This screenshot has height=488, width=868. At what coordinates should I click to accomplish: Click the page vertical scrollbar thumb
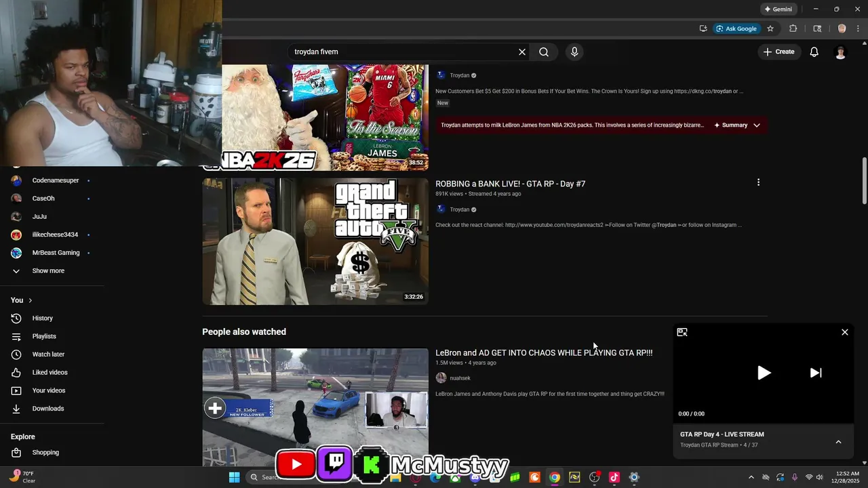pyautogui.click(x=864, y=180)
